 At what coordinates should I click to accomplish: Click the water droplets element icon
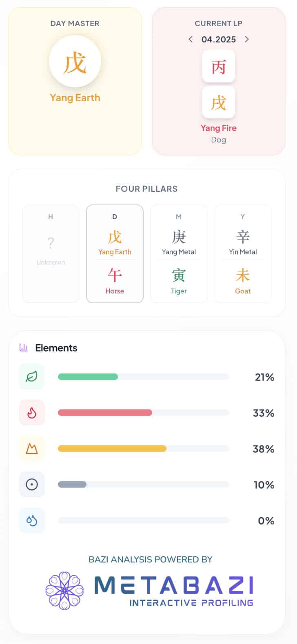[32, 520]
